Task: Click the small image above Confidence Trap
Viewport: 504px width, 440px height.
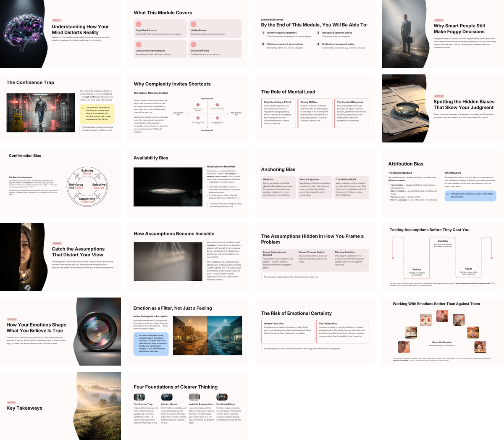Action: point(139,397)
